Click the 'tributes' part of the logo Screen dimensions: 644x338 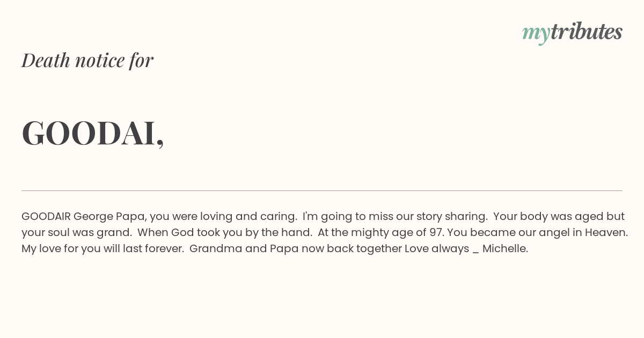click(x=587, y=31)
